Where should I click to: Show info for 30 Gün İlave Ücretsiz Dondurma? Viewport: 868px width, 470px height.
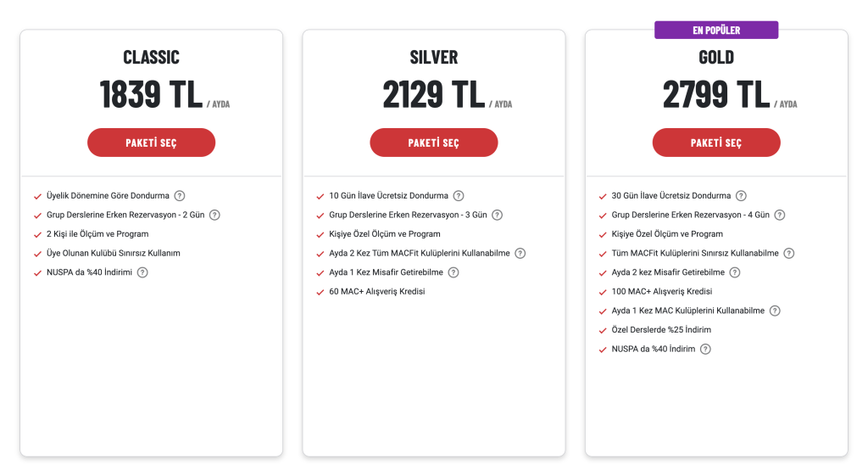click(741, 196)
